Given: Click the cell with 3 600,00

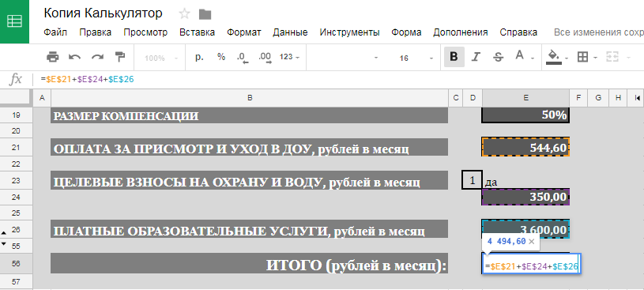Looking at the screenshot, I should click(x=525, y=229).
